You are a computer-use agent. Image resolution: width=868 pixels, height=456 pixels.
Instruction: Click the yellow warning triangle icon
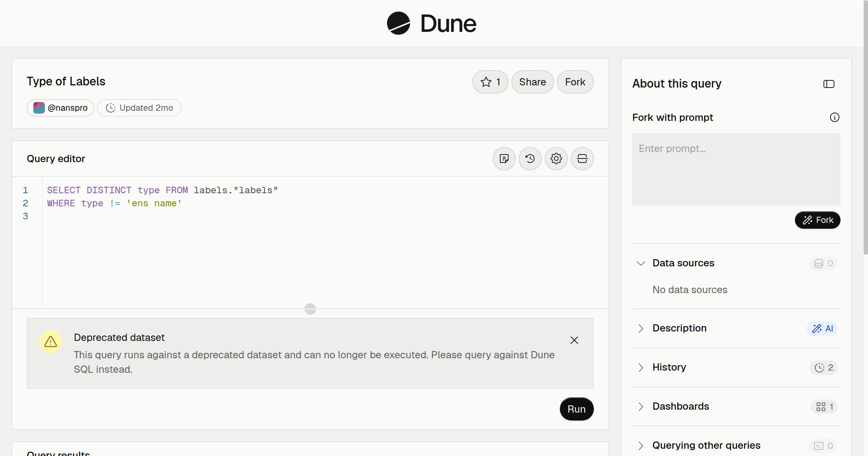[51, 341]
